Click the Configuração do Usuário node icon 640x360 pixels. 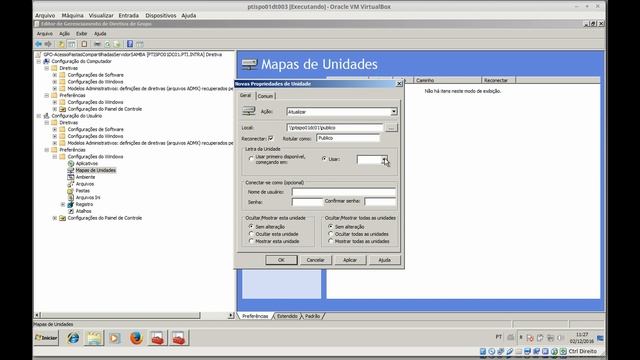(x=47, y=116)
